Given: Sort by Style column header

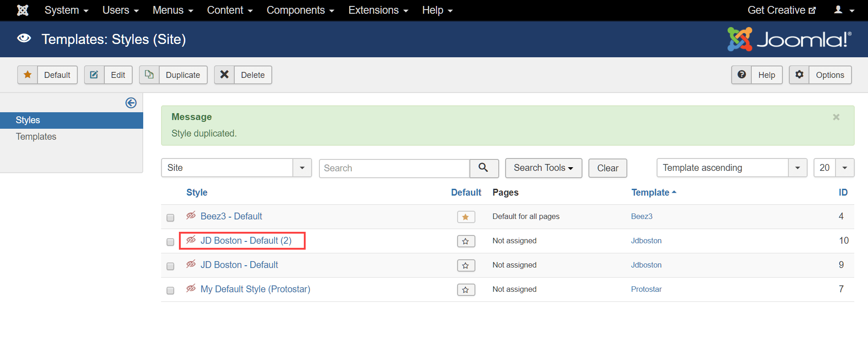Looking at the screenshot, I should 197,192.
